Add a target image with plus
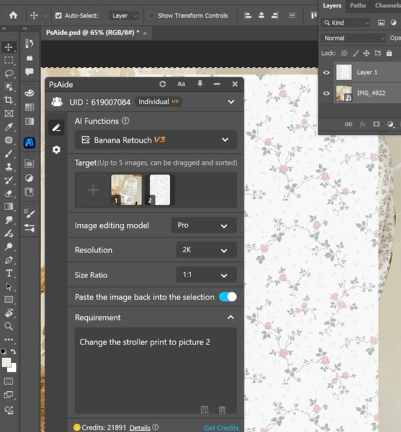Viewport: 401px width, 432px height. click(x=93, y=190)
